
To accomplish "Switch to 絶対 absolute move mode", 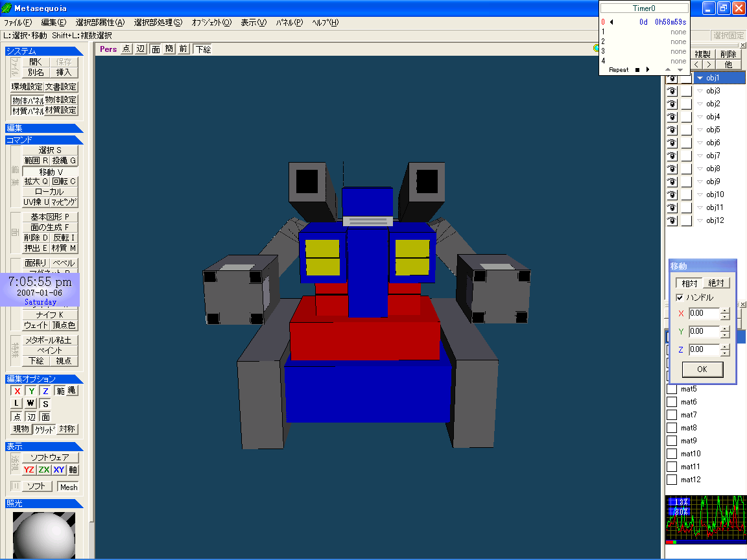I will pos(716,283).
